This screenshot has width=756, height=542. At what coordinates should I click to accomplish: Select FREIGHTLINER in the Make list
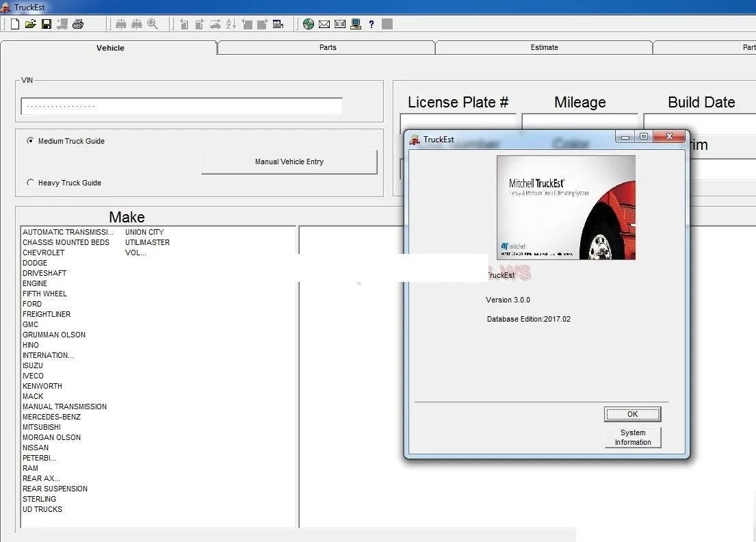pyautogui.click(x=47, y=314)
